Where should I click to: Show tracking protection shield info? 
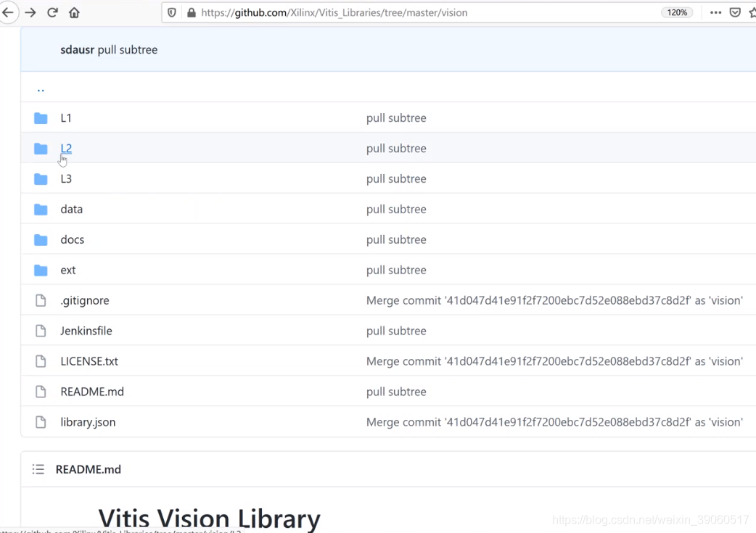tap(172, 12)
